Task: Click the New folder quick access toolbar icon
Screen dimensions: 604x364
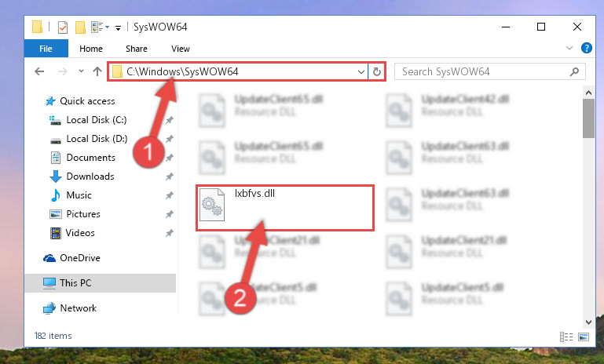Action: tap(80, 27)
